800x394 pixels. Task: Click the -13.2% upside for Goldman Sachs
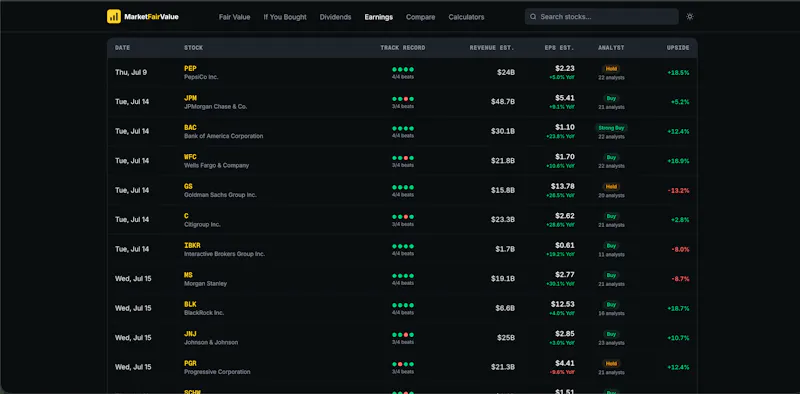pos(679,190)
